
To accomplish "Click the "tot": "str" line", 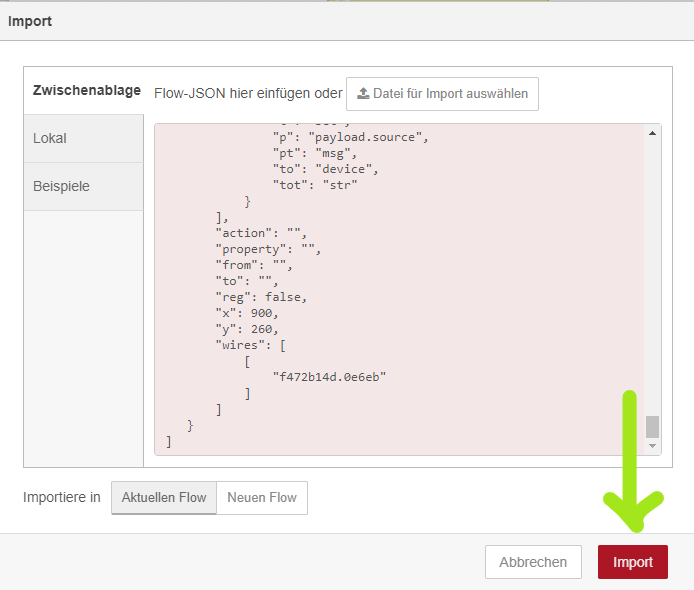I will coord(315,185).
